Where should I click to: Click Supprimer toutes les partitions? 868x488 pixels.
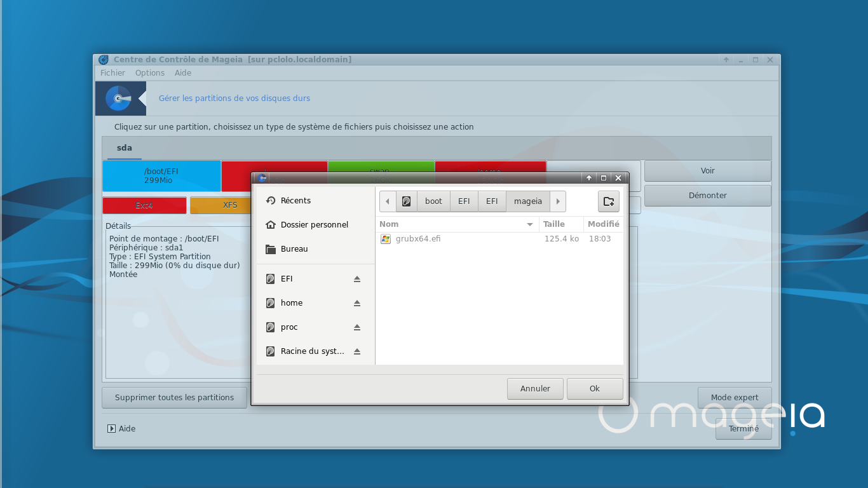174,398
